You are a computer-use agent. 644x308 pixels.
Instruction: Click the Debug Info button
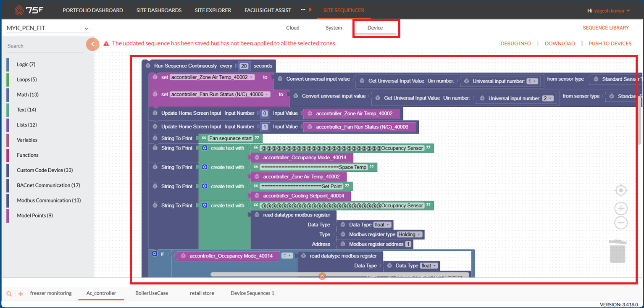click(516, 44)
